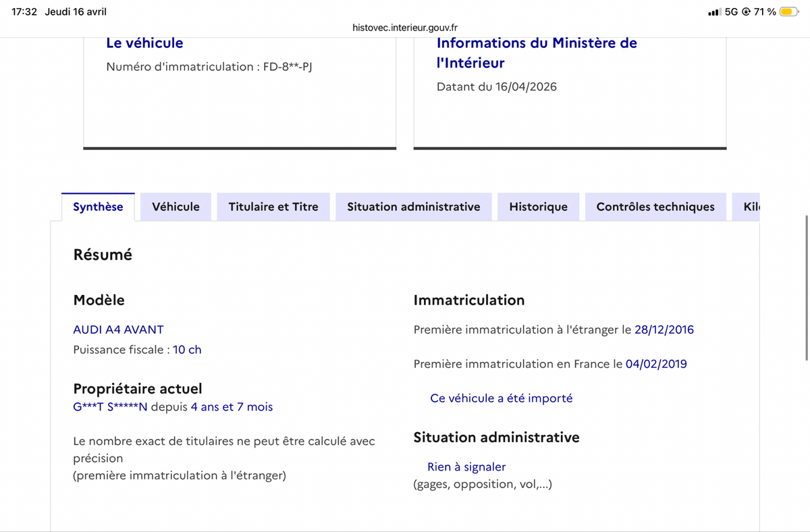
Task: Click the 28/12/2016 foreign registration date
Action: click(x=664, y=329)
